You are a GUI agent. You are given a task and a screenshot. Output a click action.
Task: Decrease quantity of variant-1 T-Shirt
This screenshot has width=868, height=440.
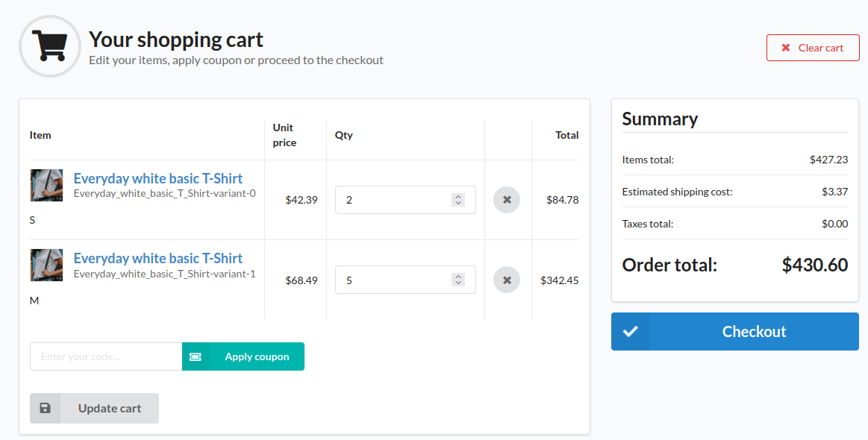(458, 284)
